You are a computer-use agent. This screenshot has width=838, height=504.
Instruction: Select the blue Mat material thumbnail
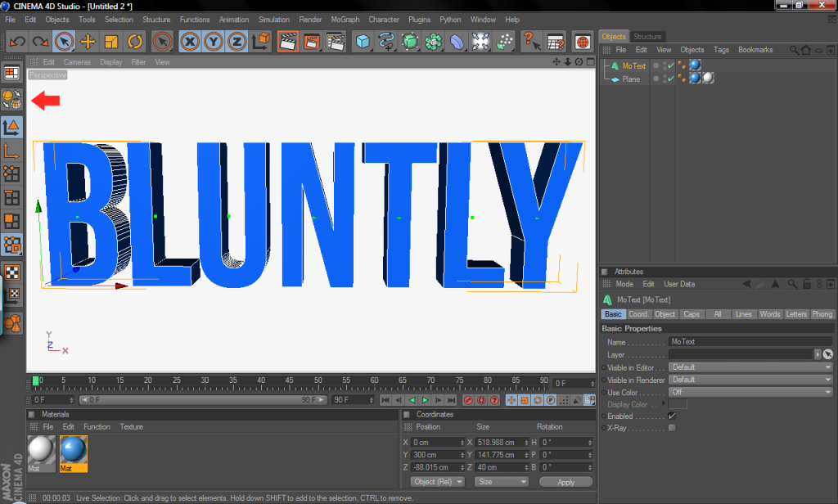click(74, 450)
